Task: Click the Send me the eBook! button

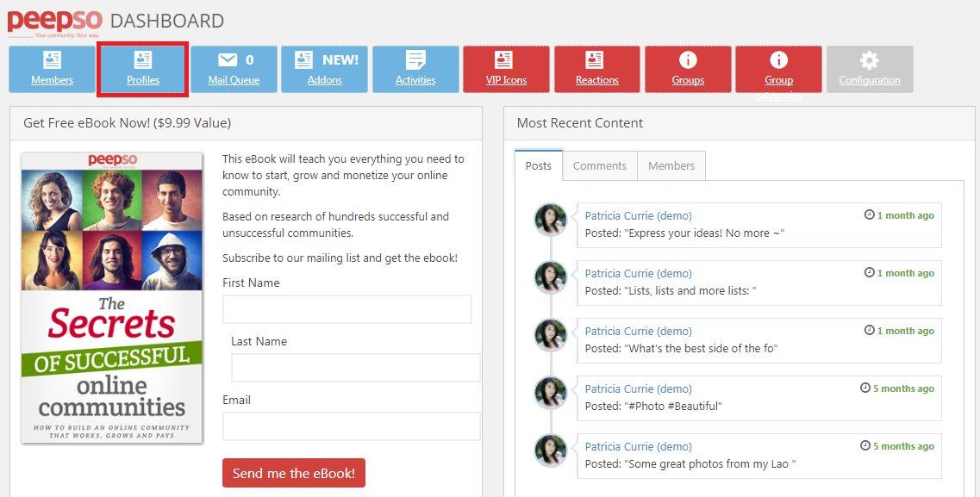Action: click(x=294, y=473)
